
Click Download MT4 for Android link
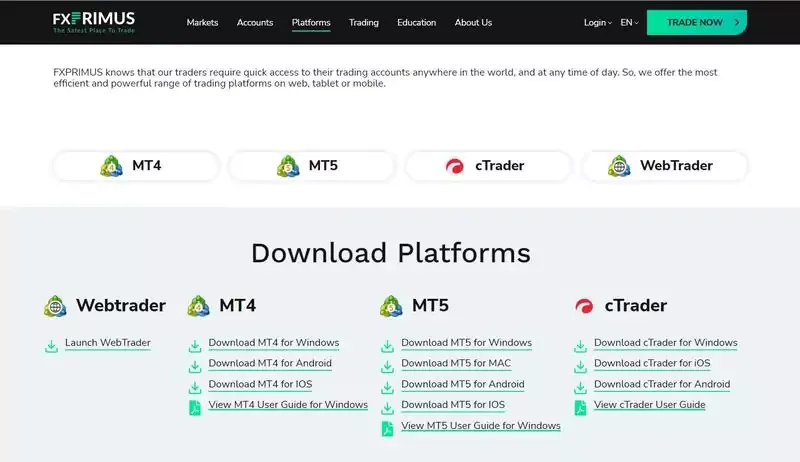pyautogui.click(x=270, y=363)
